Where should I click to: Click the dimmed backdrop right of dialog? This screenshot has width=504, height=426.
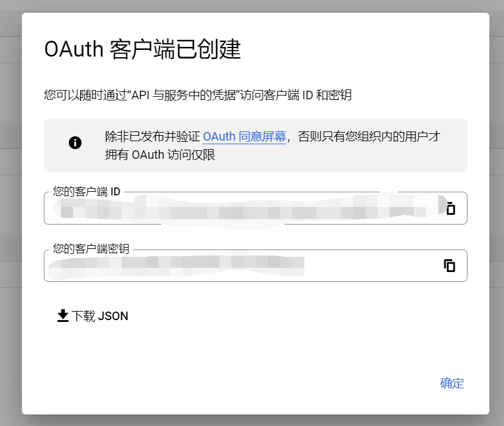[x=497, y=213]
